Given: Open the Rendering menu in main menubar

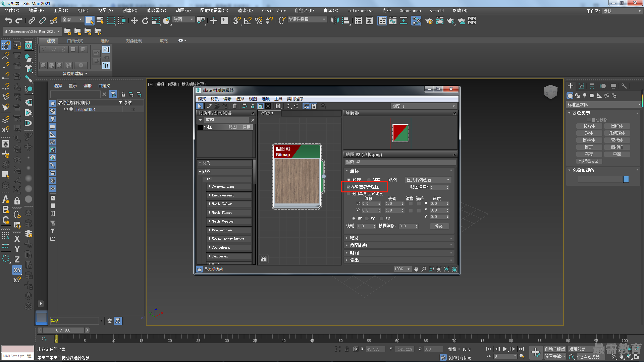Looking at the screenshot, I should 245,11.
